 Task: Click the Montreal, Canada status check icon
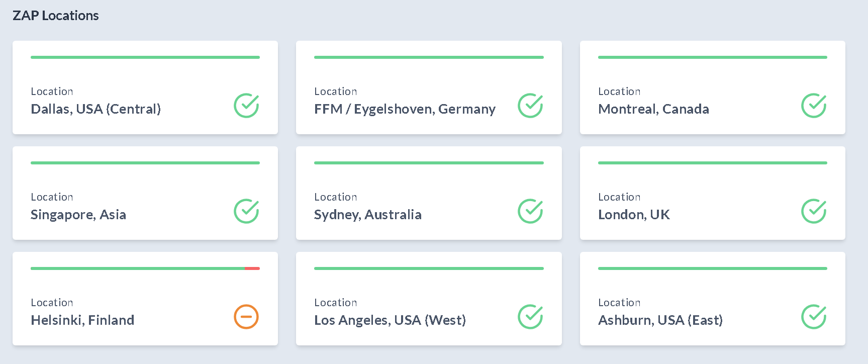coord(813,106)
